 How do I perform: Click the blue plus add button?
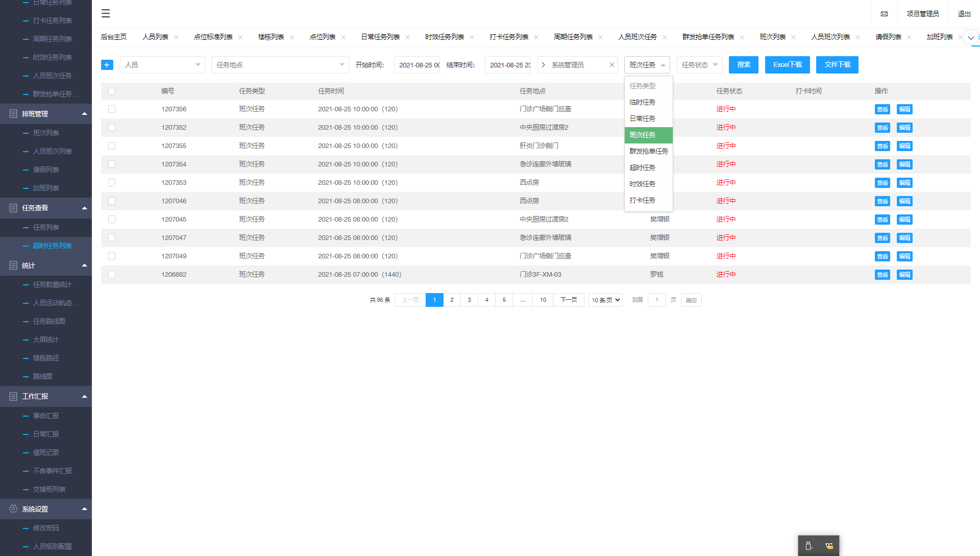click(x=107, y=65)
